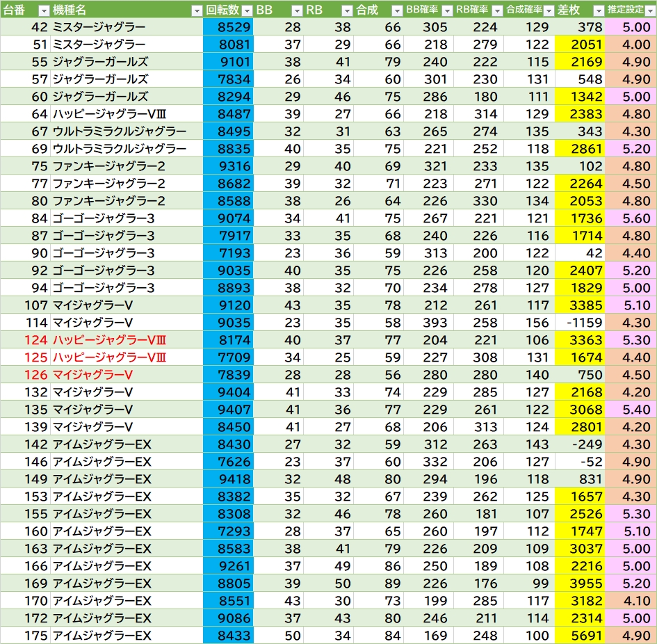Screen dimensions: 657x644
Task: Select the 機種名 header cell
Action: pyautogui.click(x=127, y=9)
